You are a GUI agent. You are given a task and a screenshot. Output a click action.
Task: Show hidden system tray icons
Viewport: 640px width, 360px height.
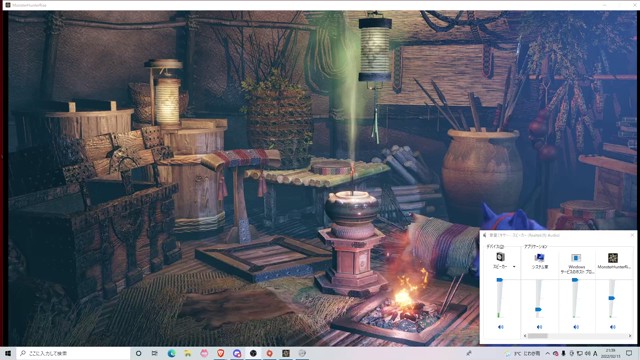547,353
